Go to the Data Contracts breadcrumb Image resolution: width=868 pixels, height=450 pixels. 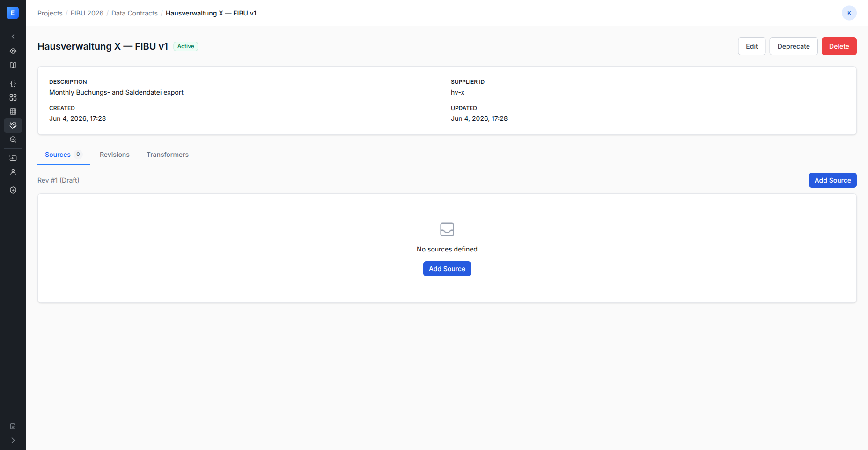134,13
